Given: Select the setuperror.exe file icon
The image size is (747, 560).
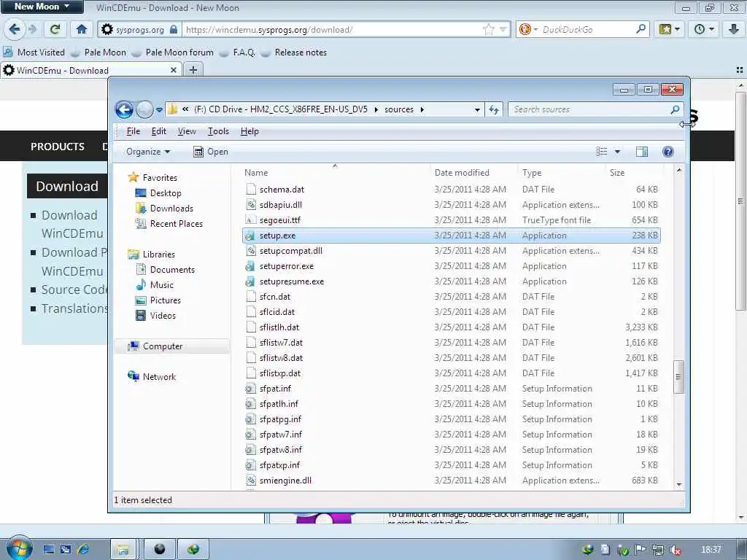Looking at the screenshot, I should (x=251, y=266).
